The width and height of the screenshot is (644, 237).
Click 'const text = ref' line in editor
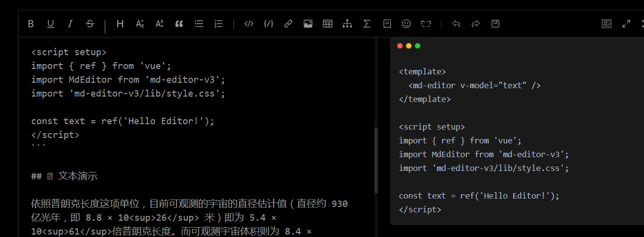(x=123, y=121)
